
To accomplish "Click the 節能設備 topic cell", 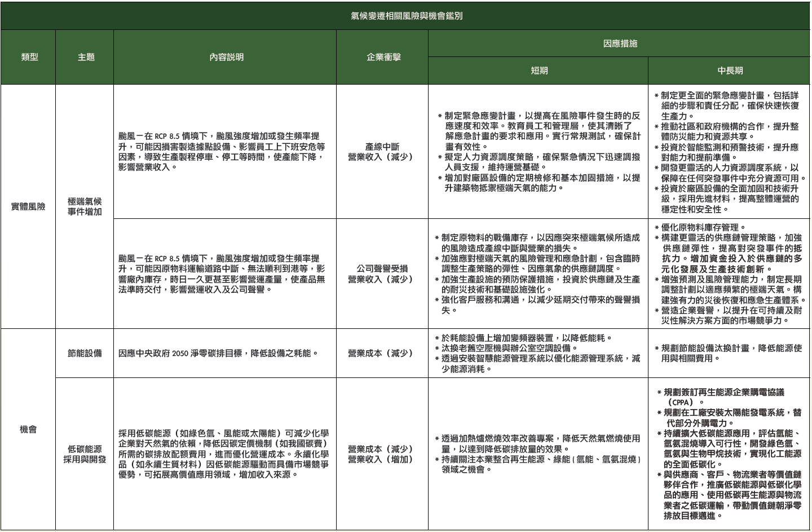I will 85,353.
